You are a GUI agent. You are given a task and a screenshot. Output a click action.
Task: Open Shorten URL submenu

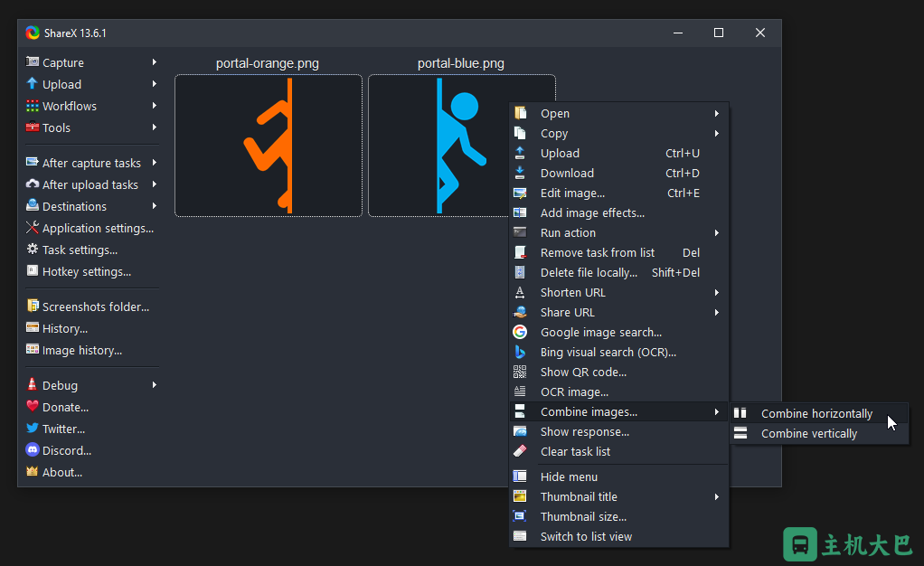click(619, 292)
